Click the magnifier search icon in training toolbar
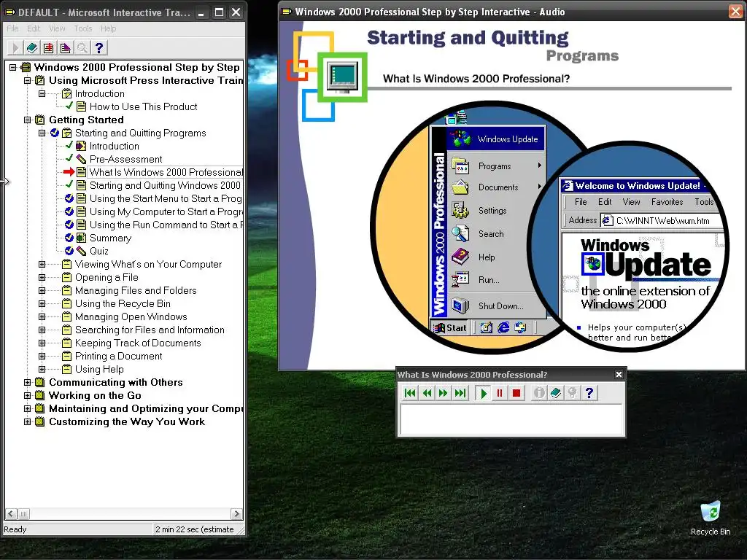Screen dimensions: 747x560 click(x=82, y=47)
